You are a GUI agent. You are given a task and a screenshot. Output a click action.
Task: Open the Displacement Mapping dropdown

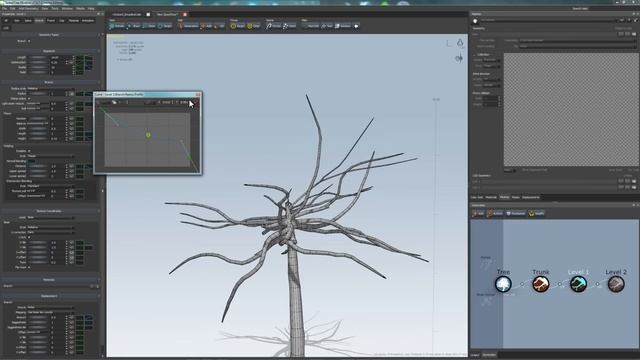(51, 312)
